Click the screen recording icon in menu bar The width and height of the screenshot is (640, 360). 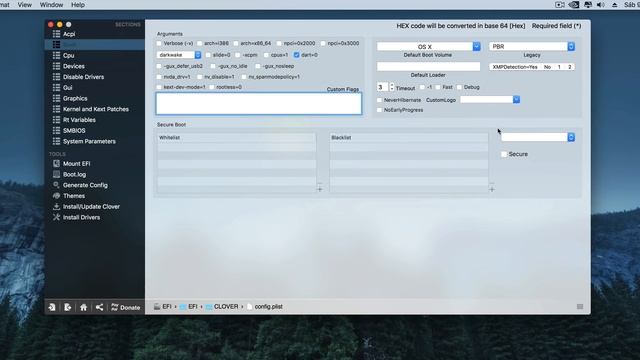pyautogui.click(x=560, y=5)
